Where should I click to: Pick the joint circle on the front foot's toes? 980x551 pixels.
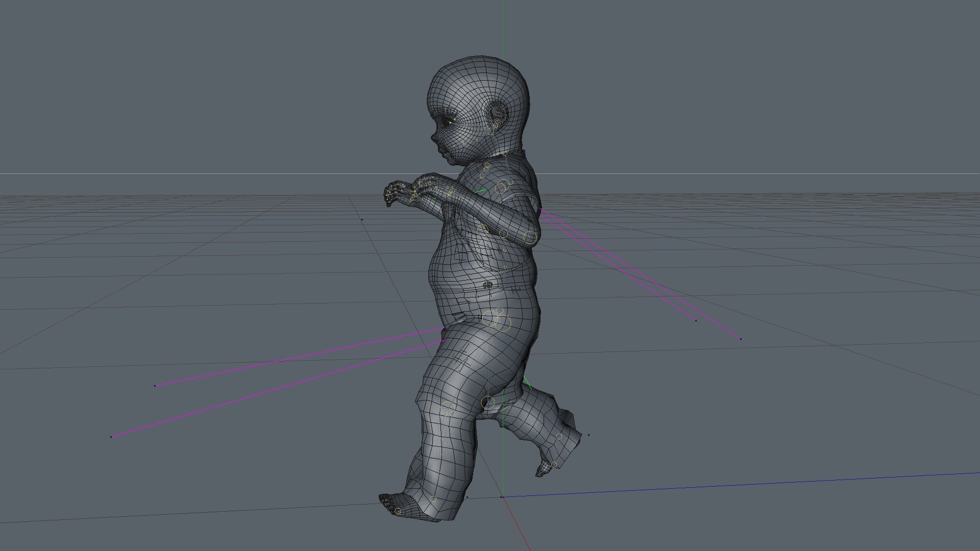[x=398, y=511]
